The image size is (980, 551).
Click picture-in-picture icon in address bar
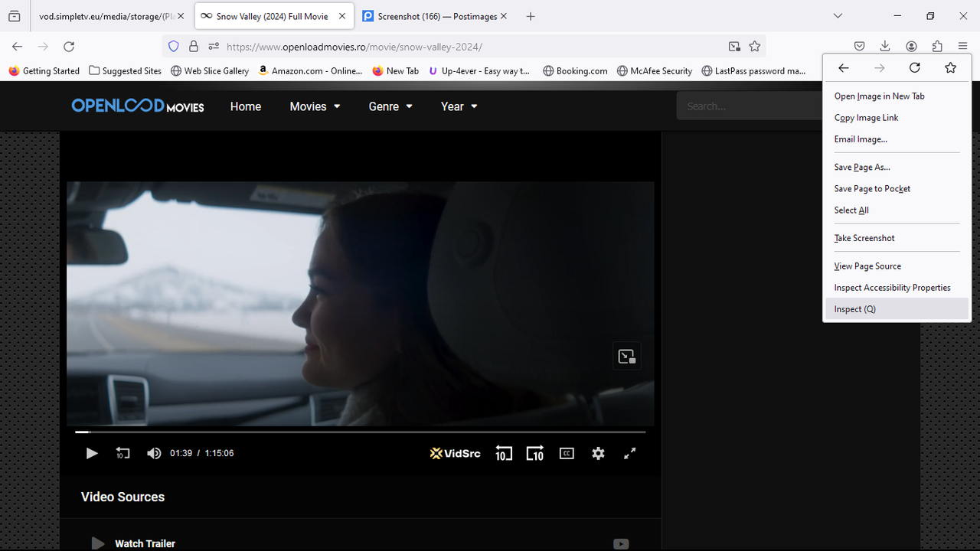pyautogui.click(x=734, y=47)
